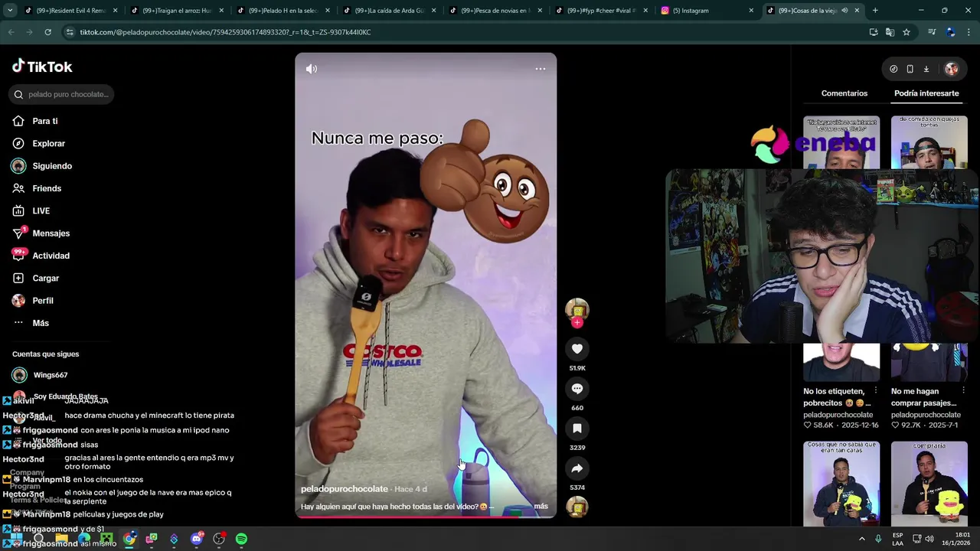This screenshot has width=980, height=551.
Task: Mute the tab via its speaker icon
Action: click(x=845, y=11)
